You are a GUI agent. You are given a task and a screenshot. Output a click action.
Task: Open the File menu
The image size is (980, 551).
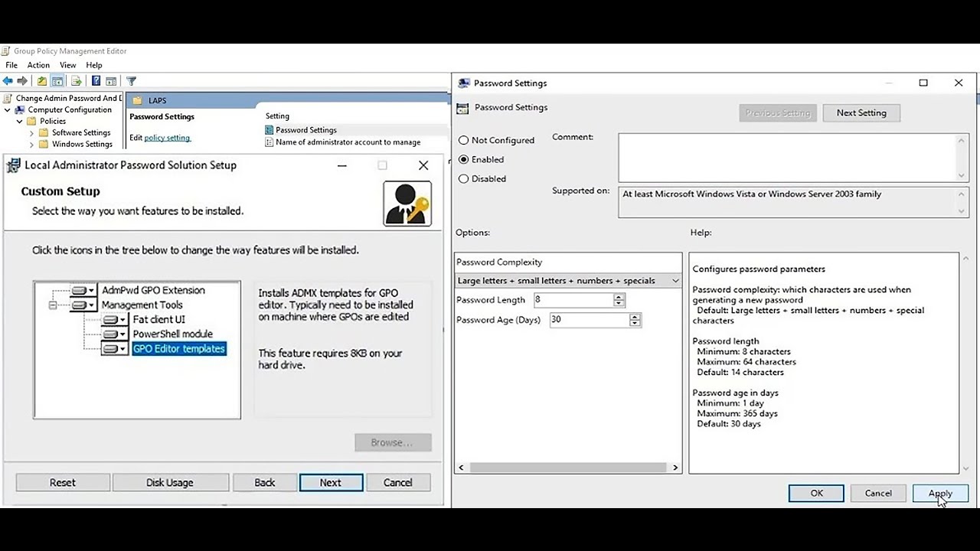[11, 66]
